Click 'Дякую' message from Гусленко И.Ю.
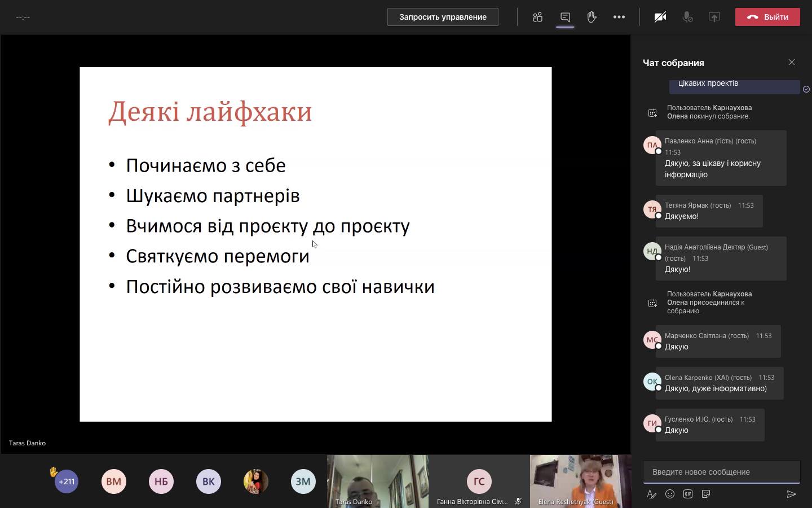The image size is (812, 508). [677, 430]
